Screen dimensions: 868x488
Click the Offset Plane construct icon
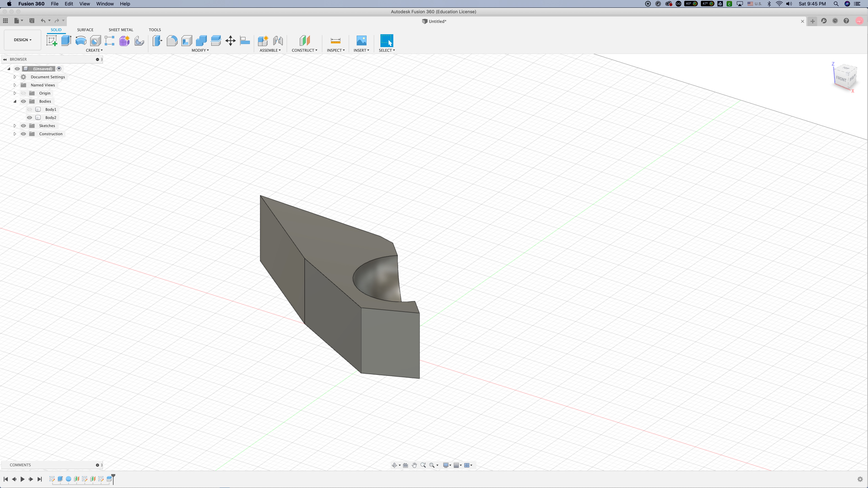pyautogui.click(x=304, y=41)
